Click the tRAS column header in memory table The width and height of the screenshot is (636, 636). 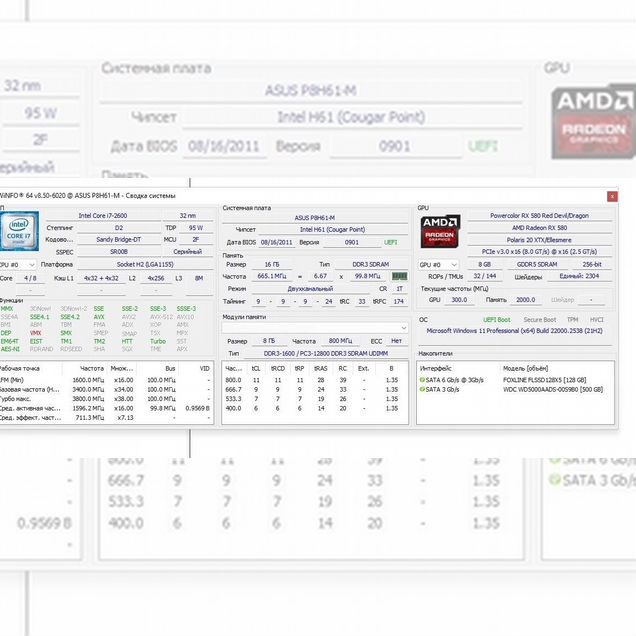tap(321, 368)
